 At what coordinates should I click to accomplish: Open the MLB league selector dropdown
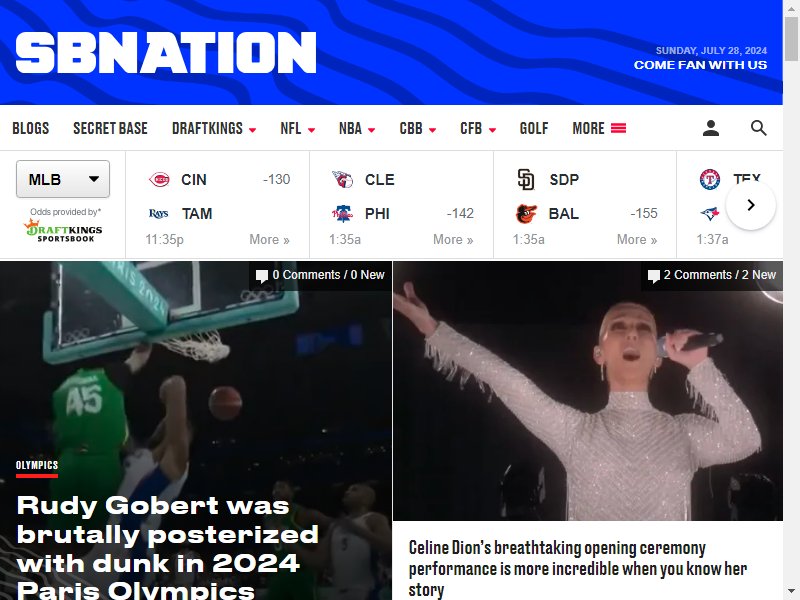63,179
